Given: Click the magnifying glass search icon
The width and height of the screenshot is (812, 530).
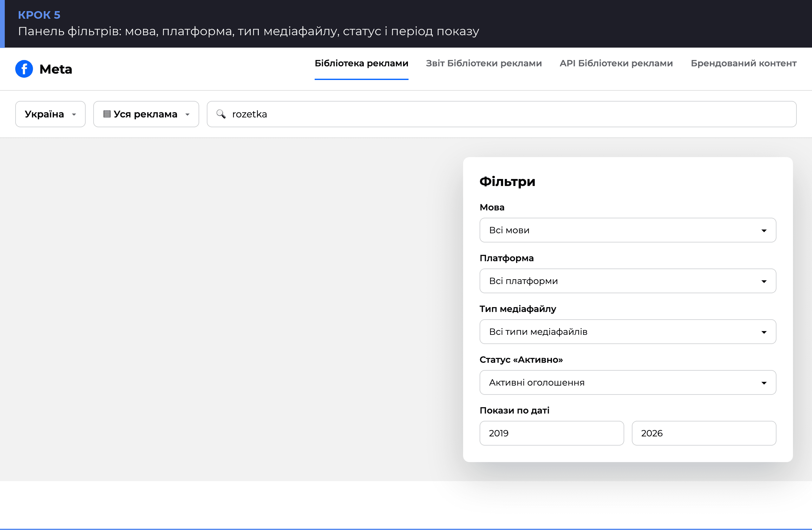Looking at the screenshot, I should click(x=221, y=114).
